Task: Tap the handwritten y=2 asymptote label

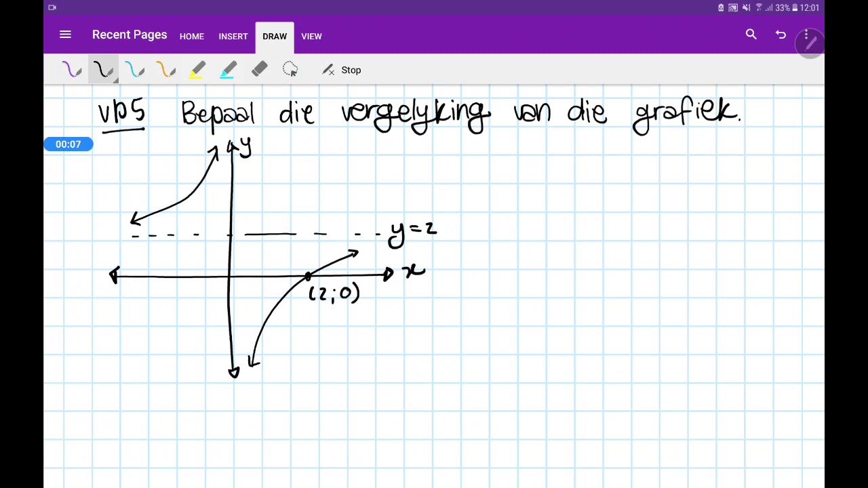Action: pyautogui.click(x=412, y=232)
